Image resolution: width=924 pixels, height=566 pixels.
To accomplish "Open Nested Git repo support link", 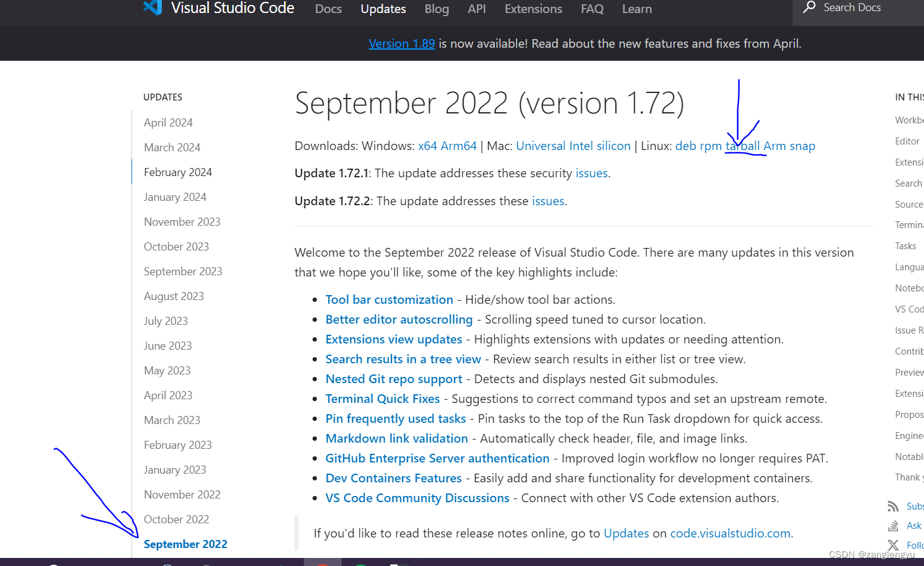I will (394, 379).
